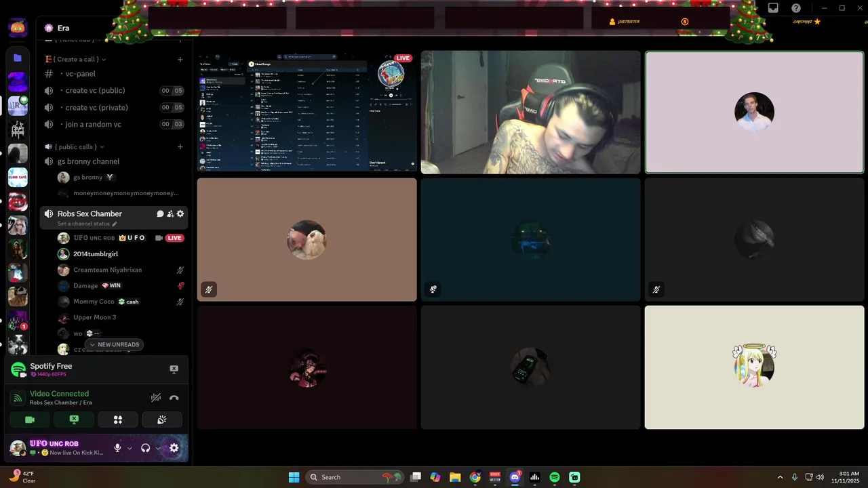Open File Explorer from taskbar
Viewport: 868px width, 488px height.
click(x=455, y=477)
